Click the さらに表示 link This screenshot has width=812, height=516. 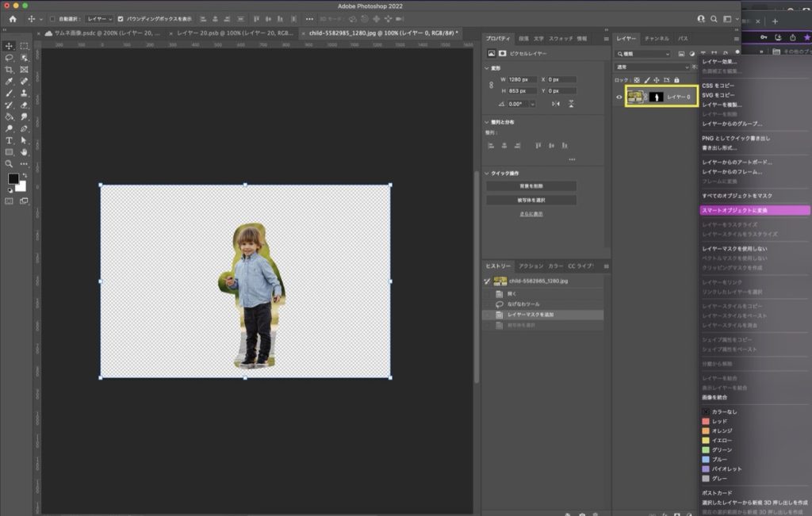(x=531, y=214)
